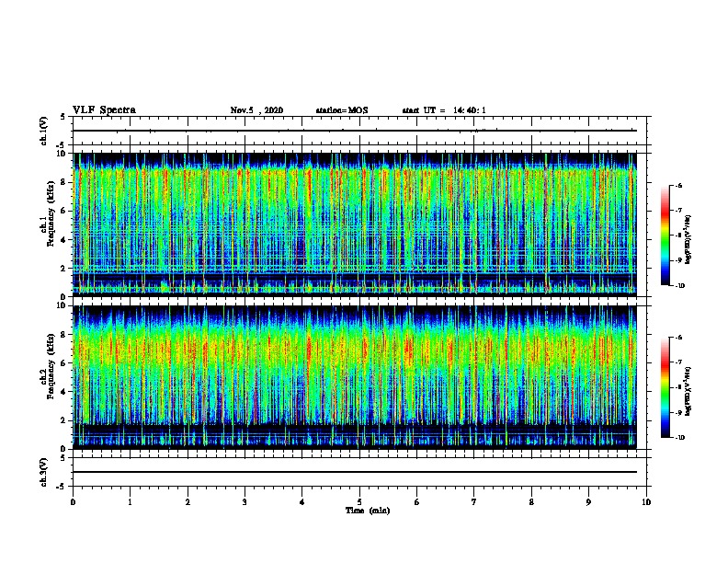Click the ch.3 voltage waveform trace

[355, 472]
